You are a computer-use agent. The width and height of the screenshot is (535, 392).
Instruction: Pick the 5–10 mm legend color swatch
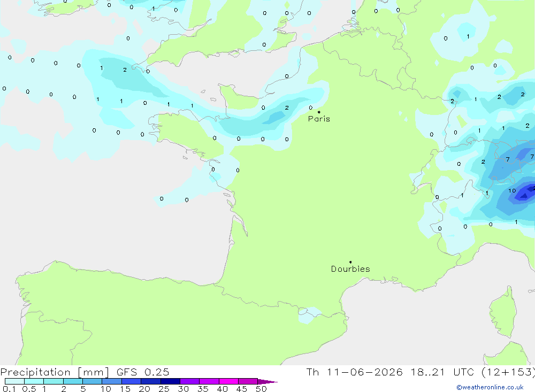pos(92,381)
